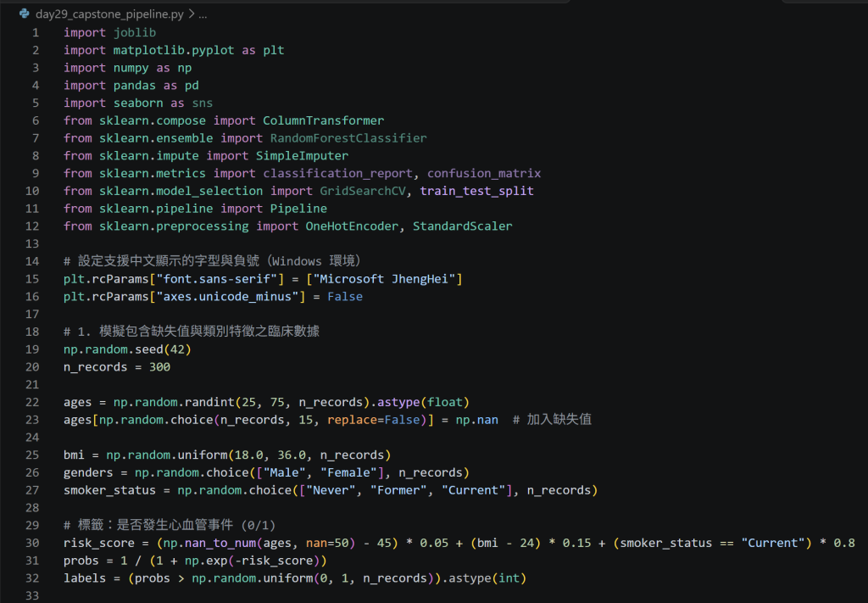Click the seed call on line 19
The image size is (868, 603).
(149, 350)
